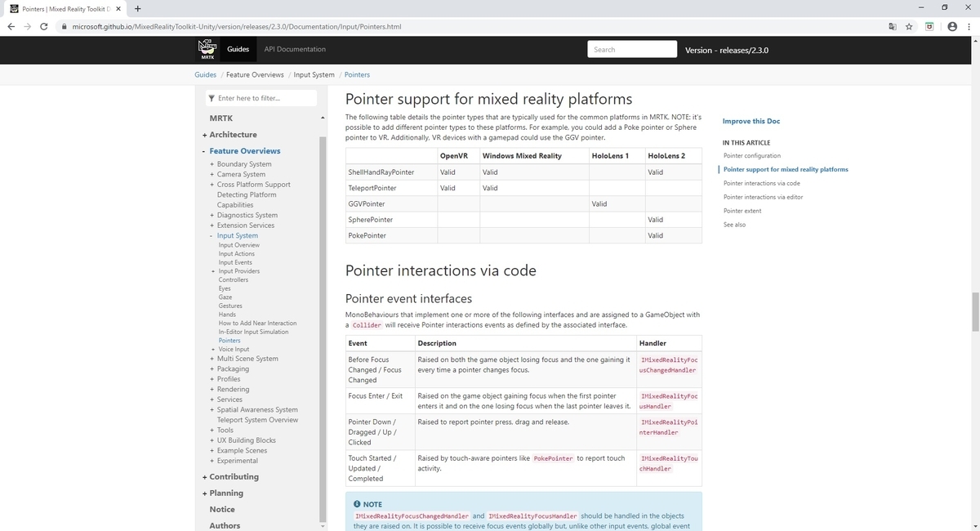The height and width of the screenshot is (531, 980).
Task: Expand Extension Services tree item
Action: coord(212,225)
